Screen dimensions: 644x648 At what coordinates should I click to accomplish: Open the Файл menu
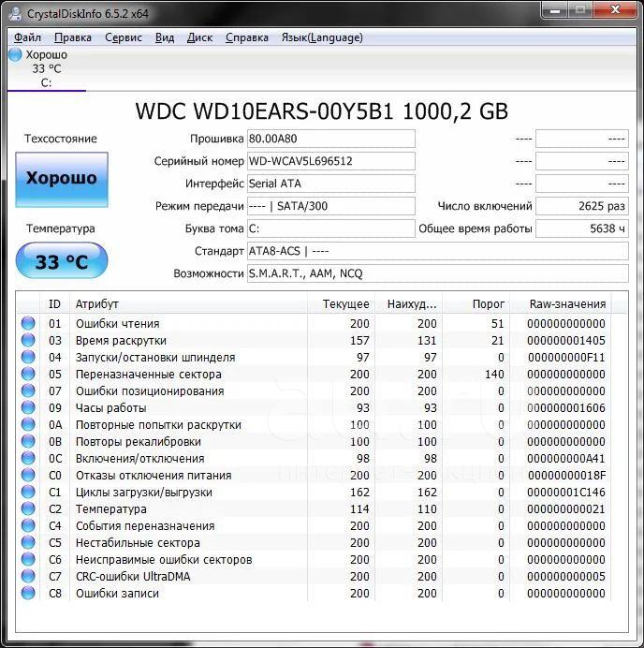27,37
